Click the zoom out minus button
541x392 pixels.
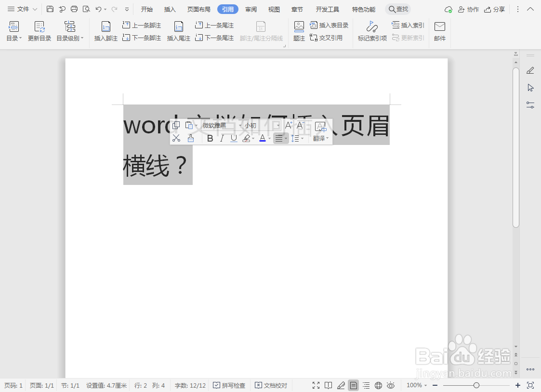tap(435, 385)
